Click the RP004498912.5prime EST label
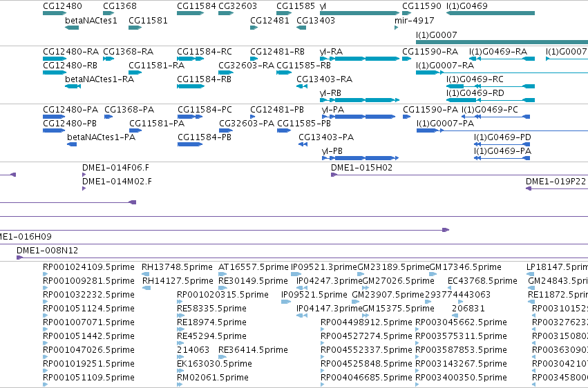 coord(366,322)
